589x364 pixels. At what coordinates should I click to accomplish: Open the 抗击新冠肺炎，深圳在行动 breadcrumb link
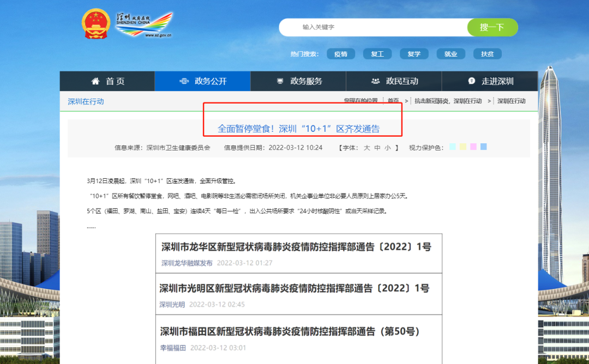pyautogui.click(x=448, y=101)
